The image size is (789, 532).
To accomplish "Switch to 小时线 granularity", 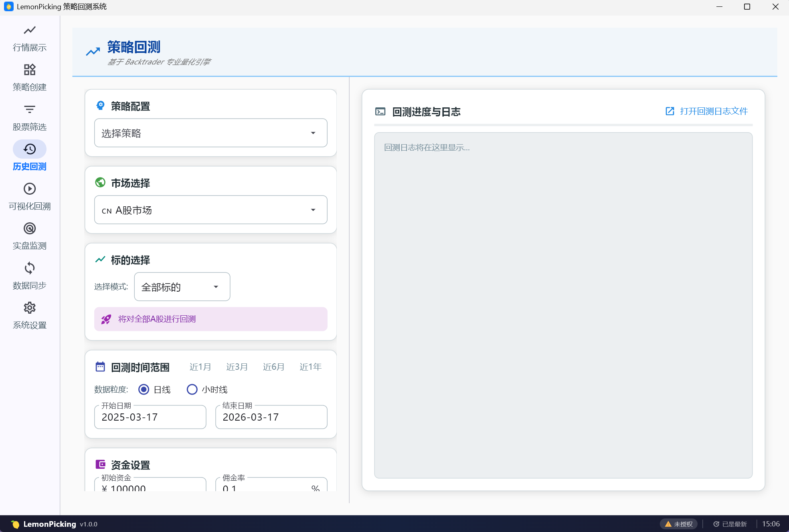I will pyautogui.click(x=192, y=389).
